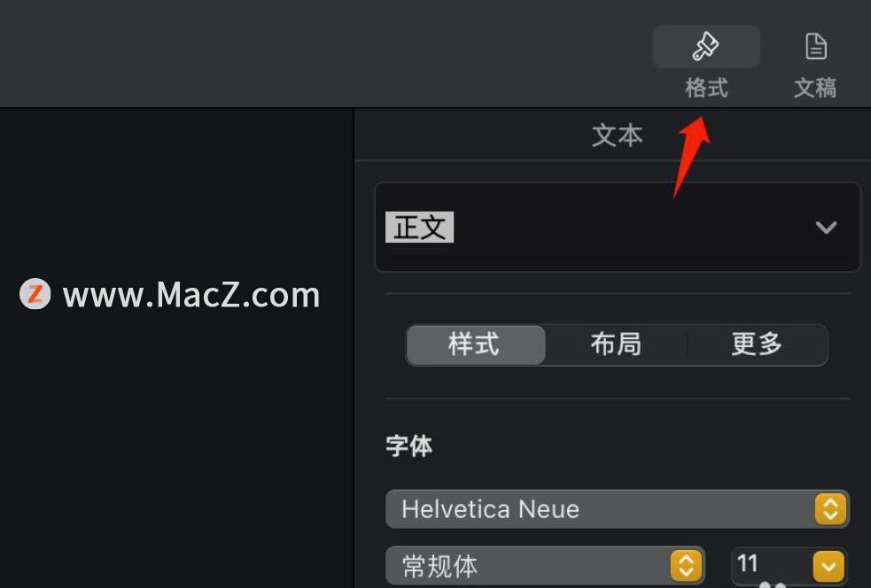Switch to the 样式 tab
871x588 pixels.
[x=476, y=344]
